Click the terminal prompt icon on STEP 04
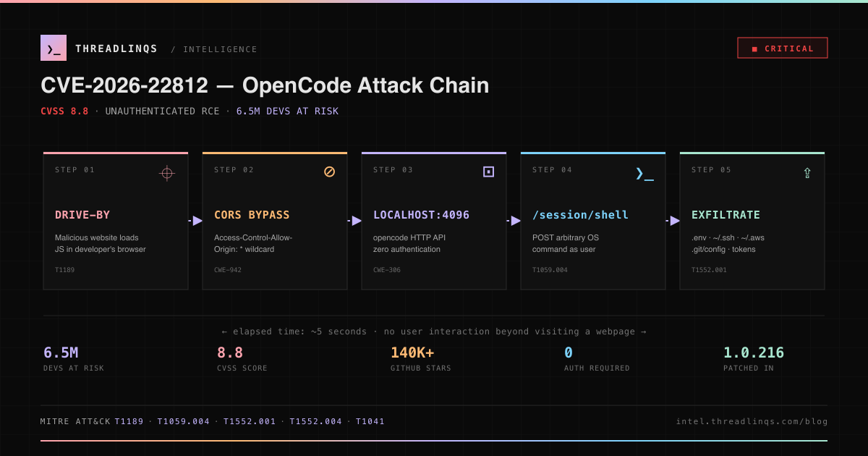 point(644,174)
